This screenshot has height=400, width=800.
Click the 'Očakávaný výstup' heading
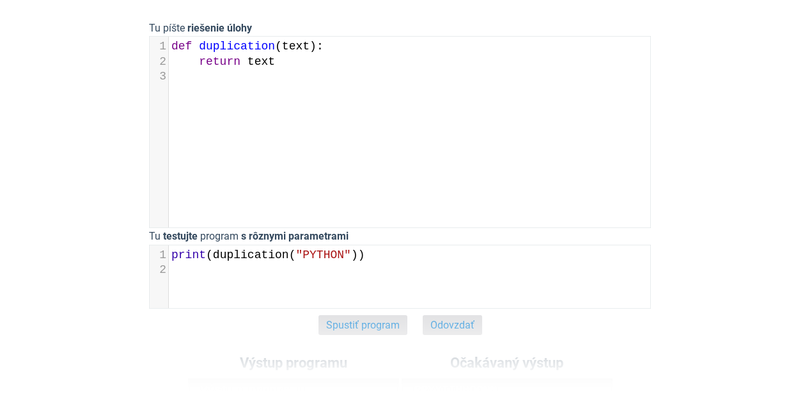point(506,363)
